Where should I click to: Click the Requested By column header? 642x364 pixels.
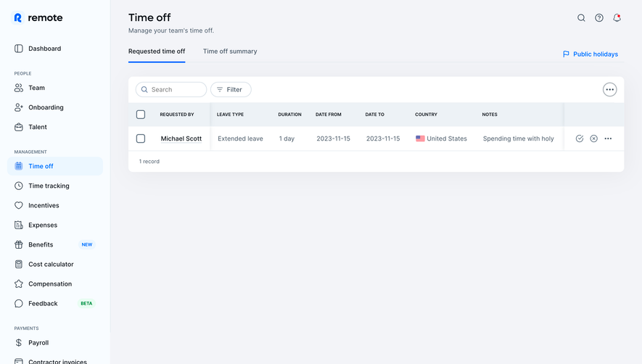click(177, 115)
